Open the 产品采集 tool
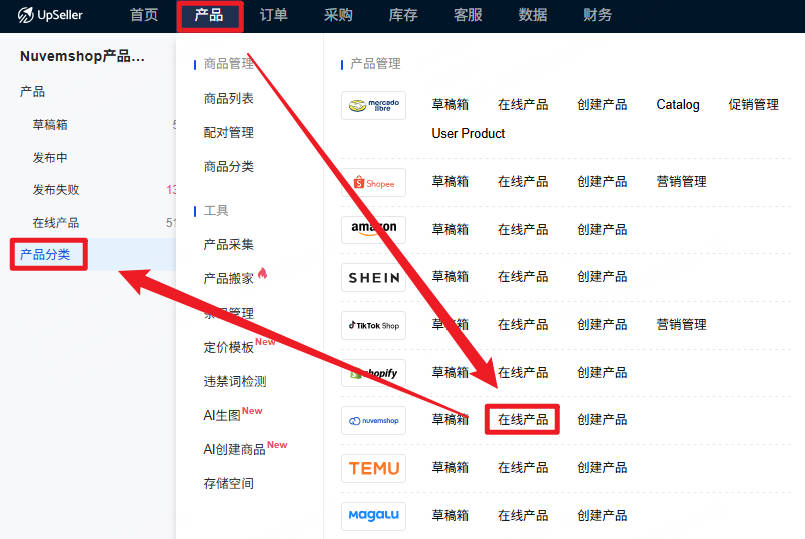Viewport: 805px width, 539px height. [x=228, y=244]
